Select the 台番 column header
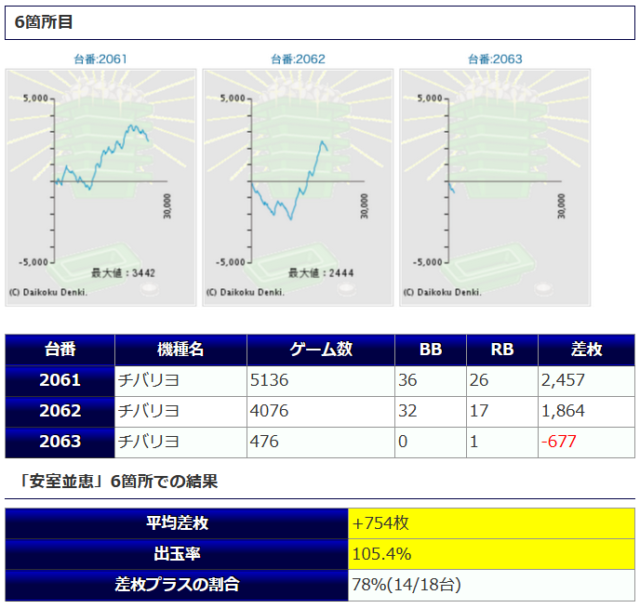Image resolution: width=640 pixels, height=608 pixels. point(60,349)
